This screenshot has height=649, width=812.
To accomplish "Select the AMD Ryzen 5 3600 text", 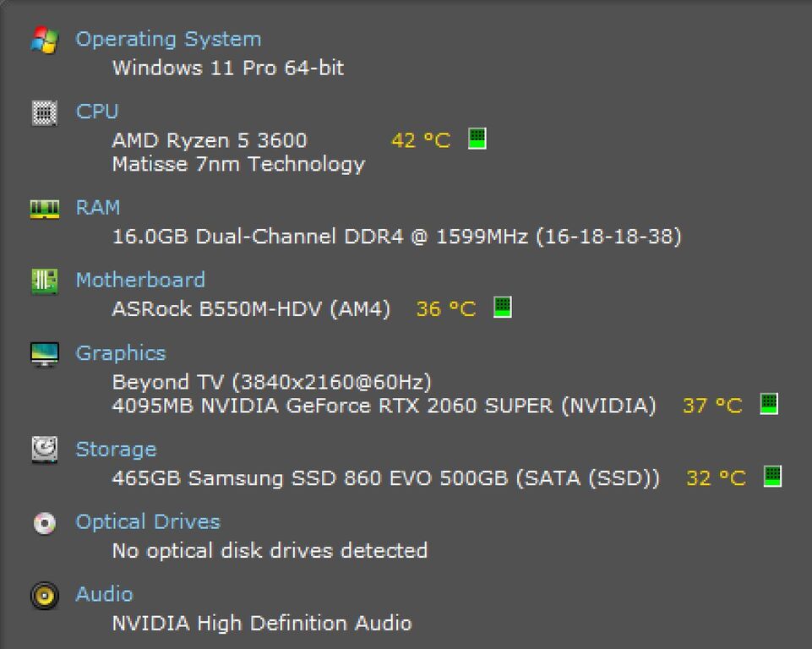I will click(x=210, y=140).
